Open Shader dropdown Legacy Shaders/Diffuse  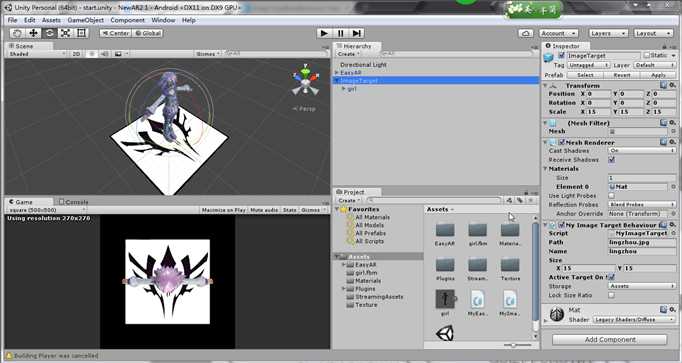635,320
